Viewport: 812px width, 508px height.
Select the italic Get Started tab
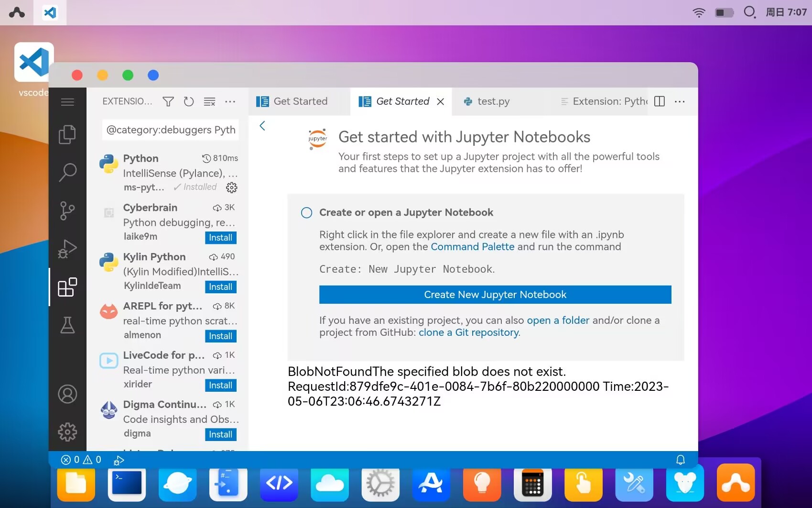(x=401, y=101)
